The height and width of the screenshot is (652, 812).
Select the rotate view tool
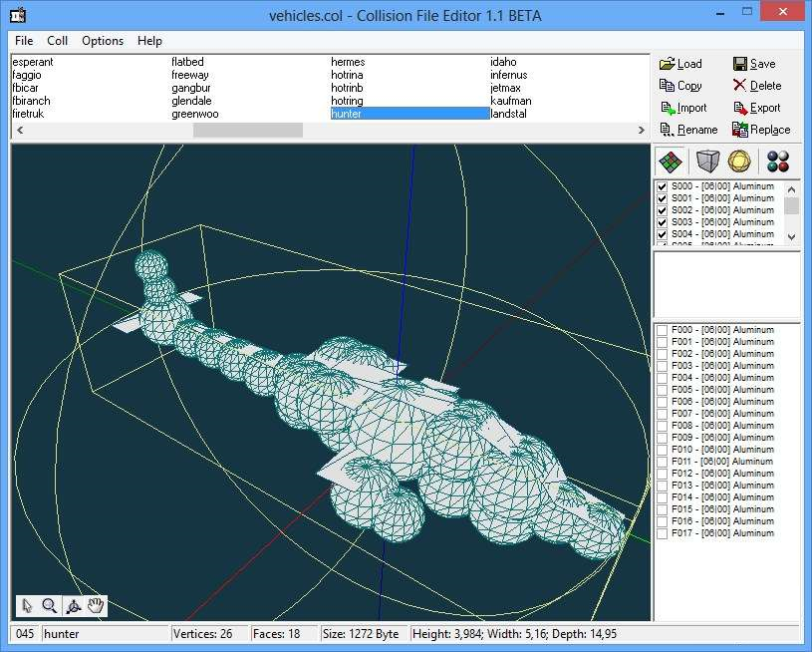tap(73, 605)
